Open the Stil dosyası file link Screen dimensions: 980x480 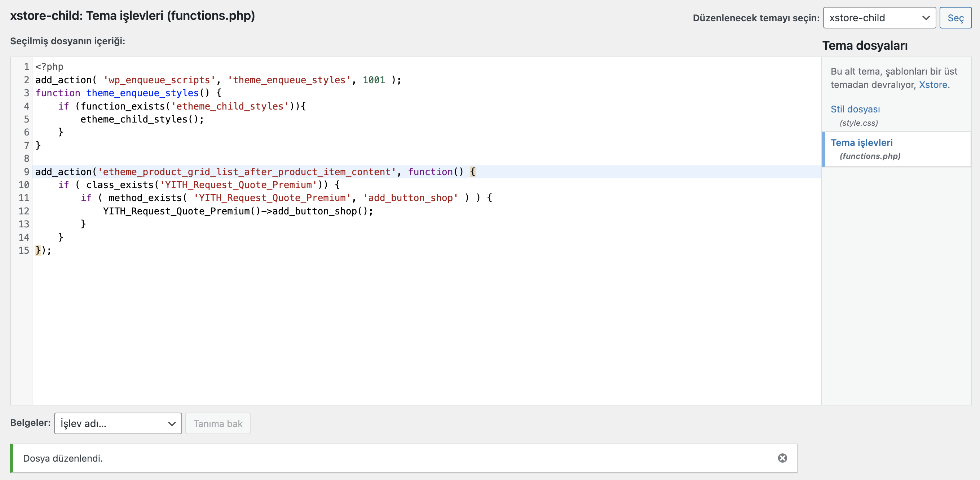point(855,109)
